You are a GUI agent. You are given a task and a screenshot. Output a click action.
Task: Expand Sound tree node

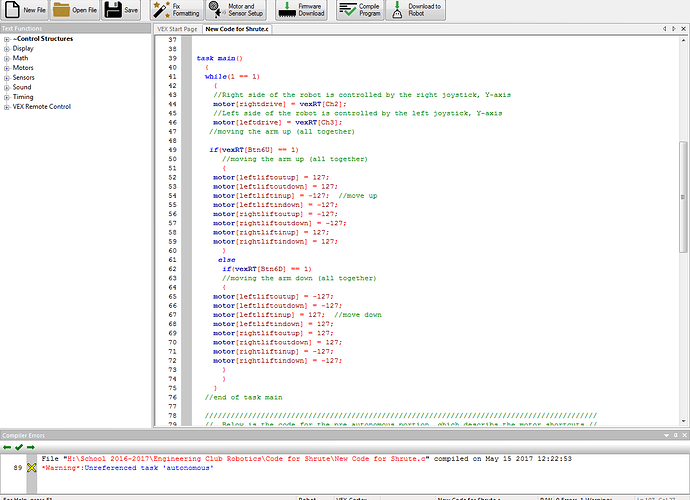(x=7, y=88)
